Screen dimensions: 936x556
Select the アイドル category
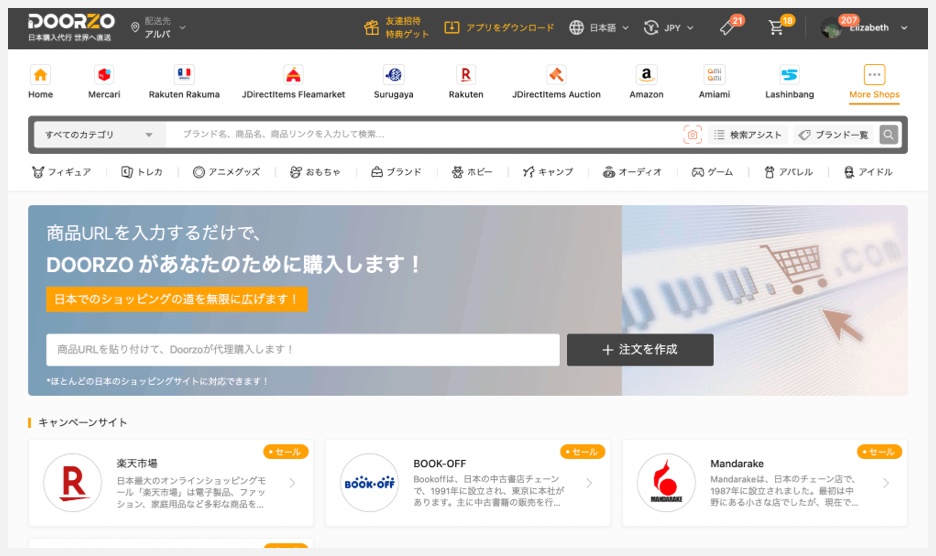tap(868, 172)
